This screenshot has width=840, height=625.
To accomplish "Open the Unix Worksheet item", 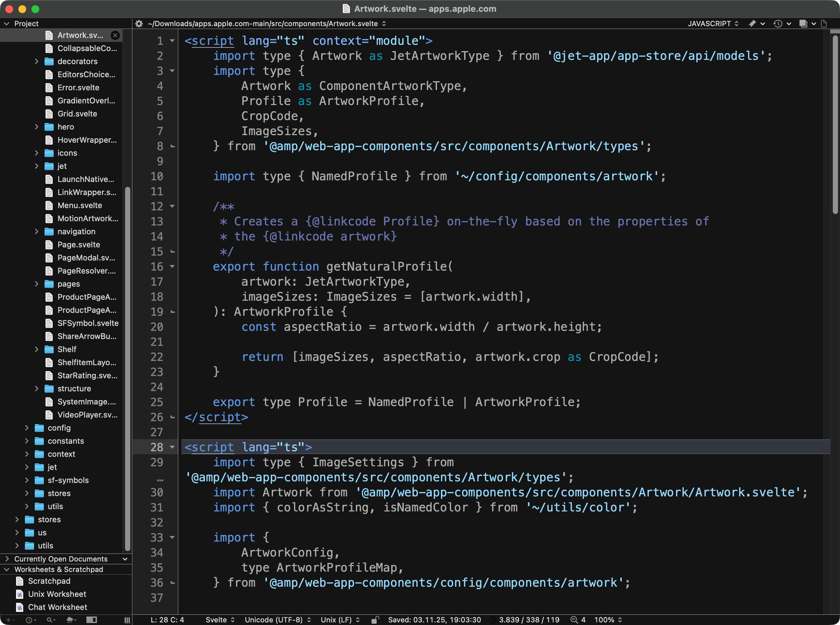I will pos(57,594).
